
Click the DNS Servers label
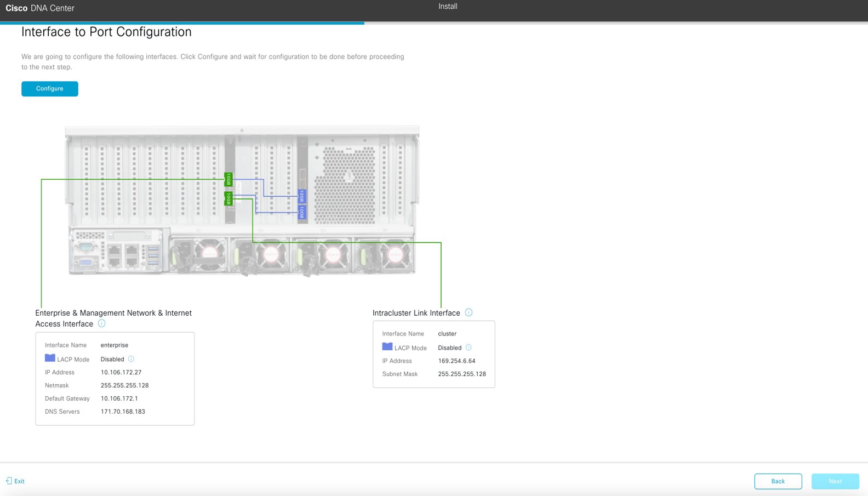click(62, 412)
